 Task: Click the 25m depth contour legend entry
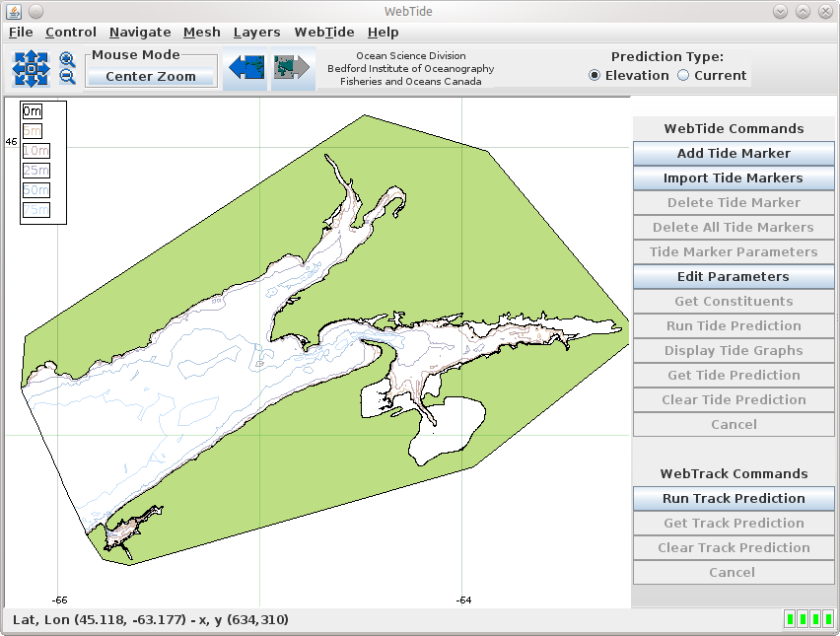click(35, 171)
